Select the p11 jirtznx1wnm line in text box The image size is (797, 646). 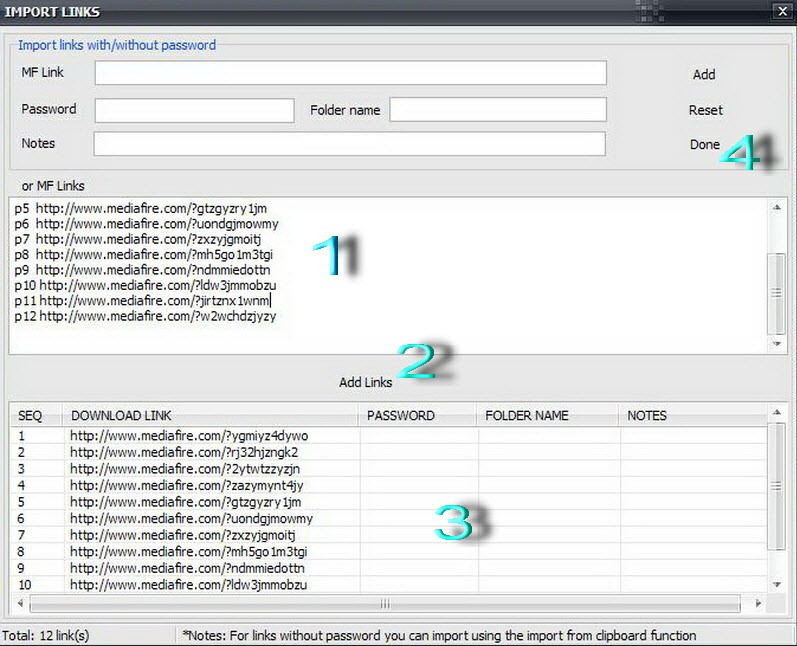142,300
